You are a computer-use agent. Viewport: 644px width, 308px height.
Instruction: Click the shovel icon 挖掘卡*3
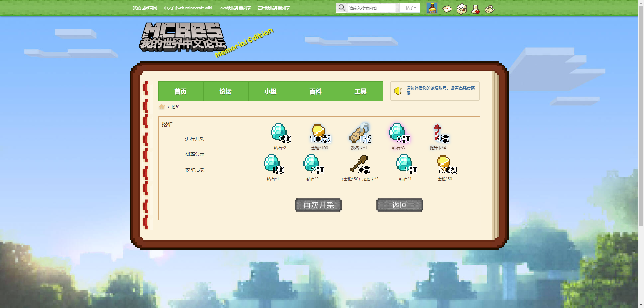point(360,164)
